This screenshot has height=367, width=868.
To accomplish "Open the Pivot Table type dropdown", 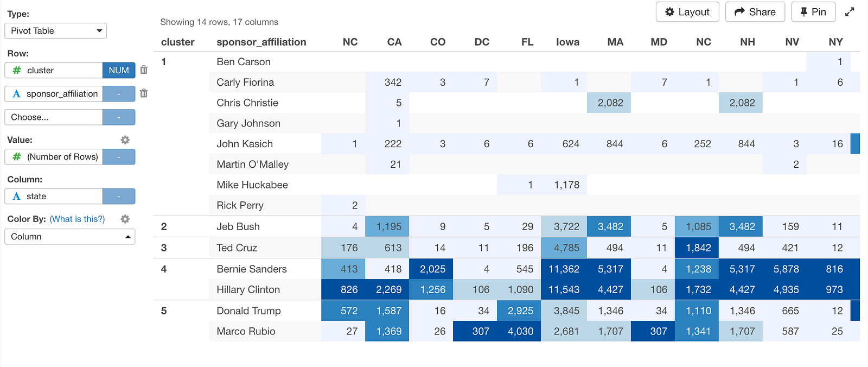I will click(x=55, y=31).
